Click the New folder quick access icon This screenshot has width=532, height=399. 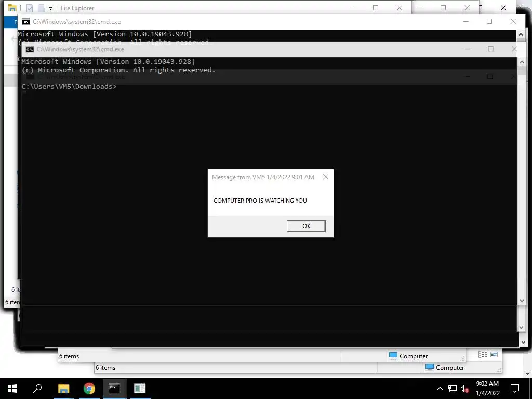(x=41, y=8)
